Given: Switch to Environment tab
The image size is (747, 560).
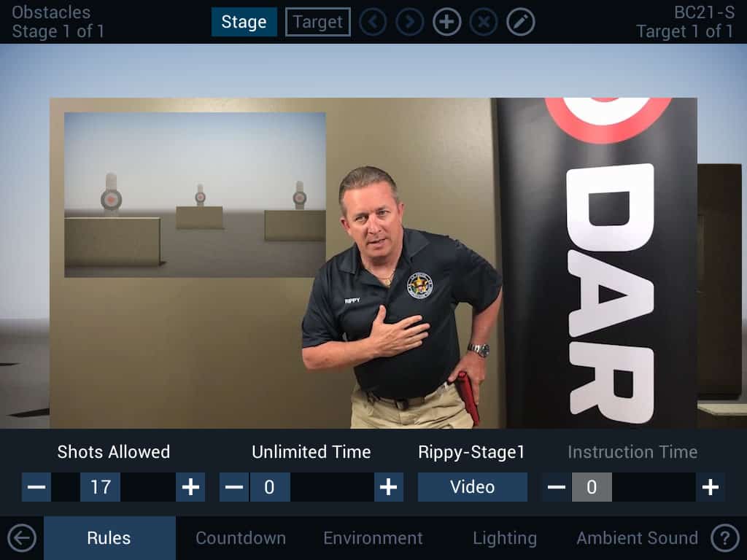Looking at the screenshot, I should pos(373,538).
